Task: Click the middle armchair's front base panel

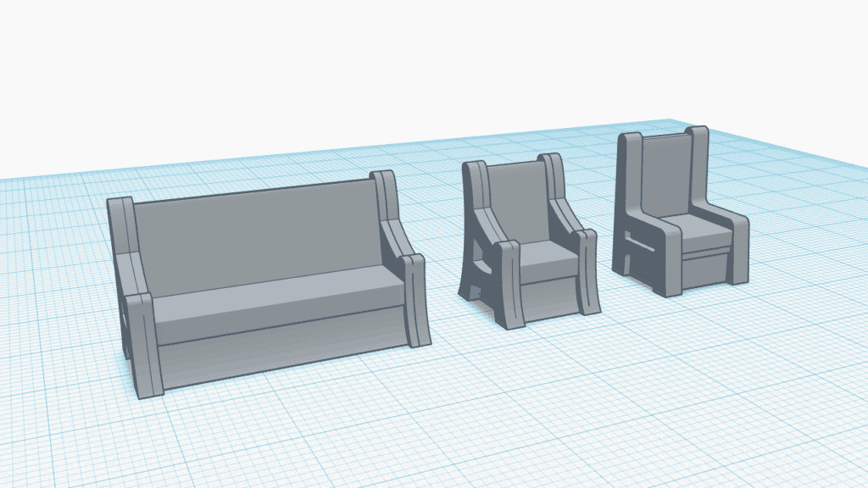Action: click(548, 294)
